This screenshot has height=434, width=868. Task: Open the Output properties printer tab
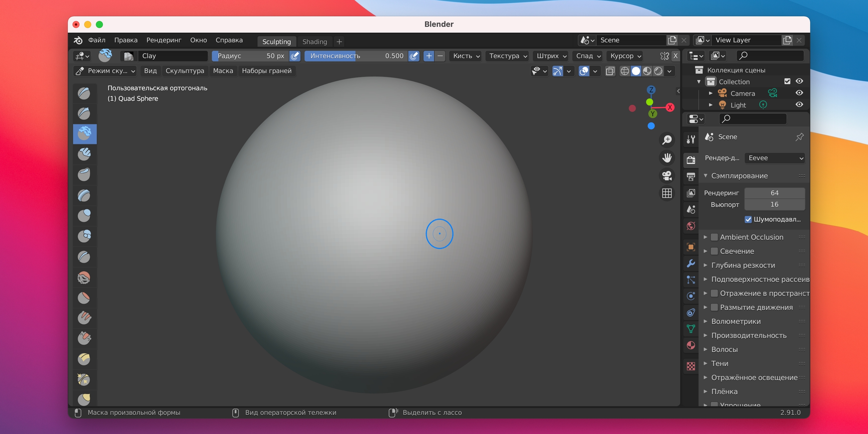click(x=691, y=176)
